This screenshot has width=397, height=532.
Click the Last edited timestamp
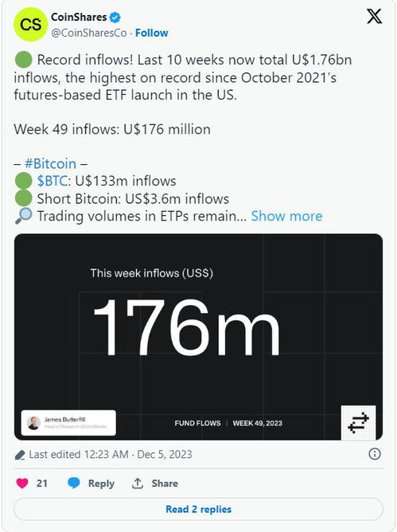pos(111,454)
